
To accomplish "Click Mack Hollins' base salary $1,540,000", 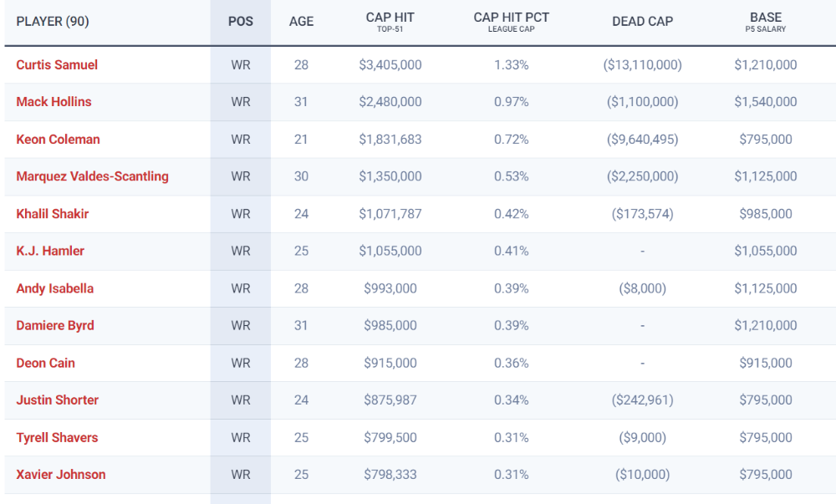I will 766,102.
